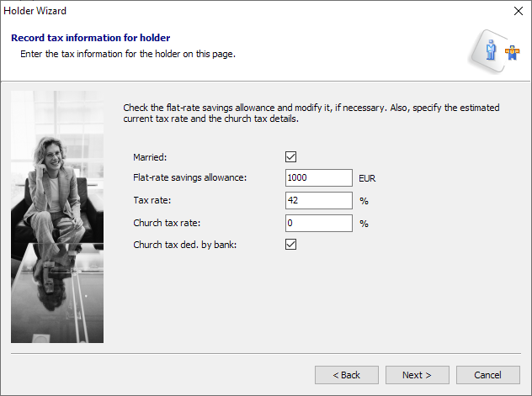Click heading "Record tax information for holder"
532x396 pixels.
click(x=90, y=38)
